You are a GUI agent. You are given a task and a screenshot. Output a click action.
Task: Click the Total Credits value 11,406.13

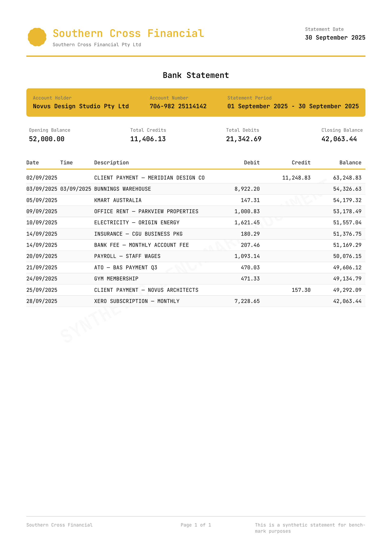click(148, 139)
